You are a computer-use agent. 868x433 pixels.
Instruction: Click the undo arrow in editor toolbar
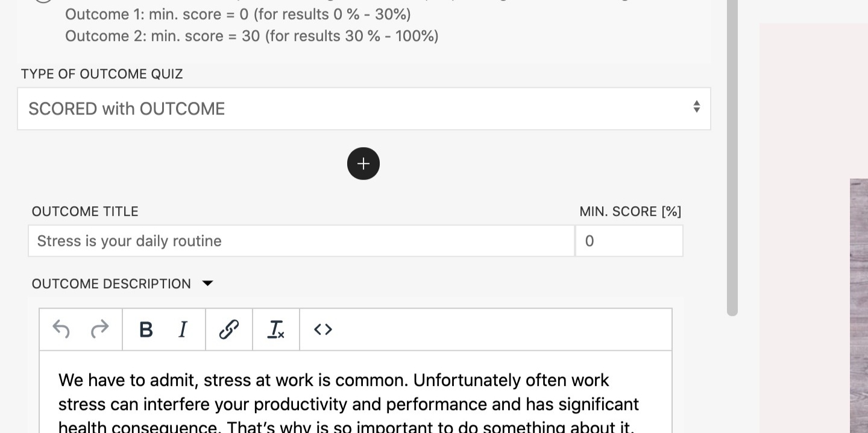click(61, 329)
